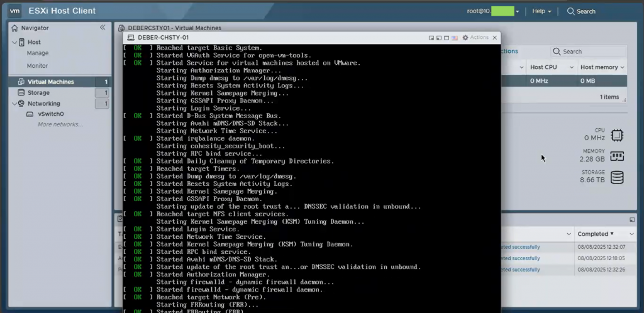
Task: Minimize the recent tasks panel icon
Action: [x=632, y=219]
